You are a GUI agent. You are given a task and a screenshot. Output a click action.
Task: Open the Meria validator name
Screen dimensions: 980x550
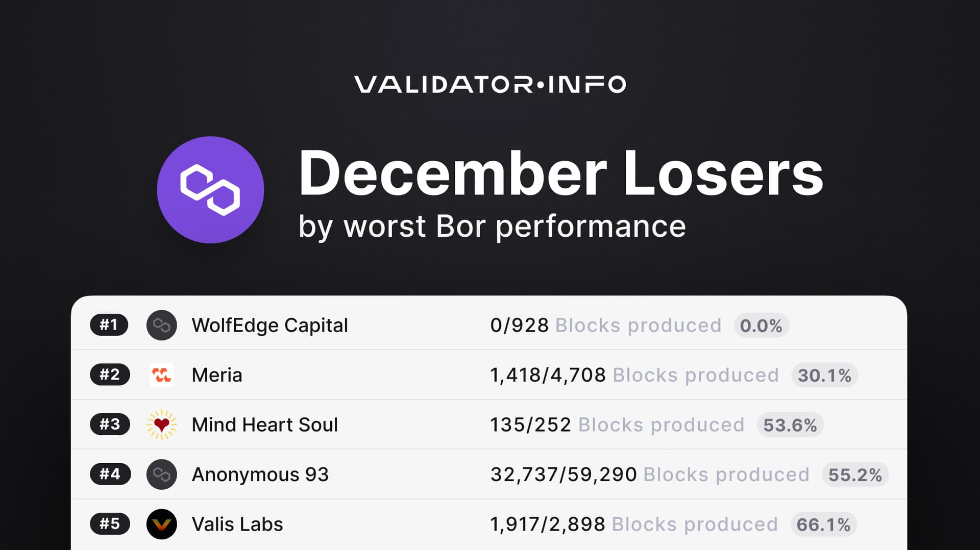(217, 375)
